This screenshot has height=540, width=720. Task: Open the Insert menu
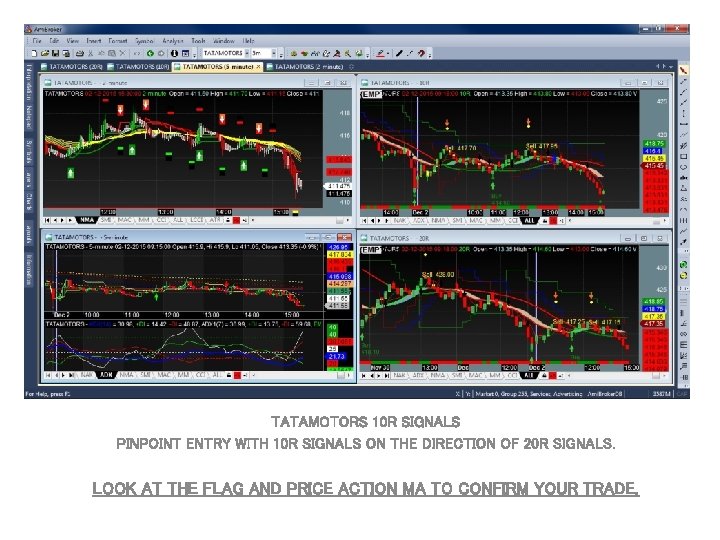point(94,41)
